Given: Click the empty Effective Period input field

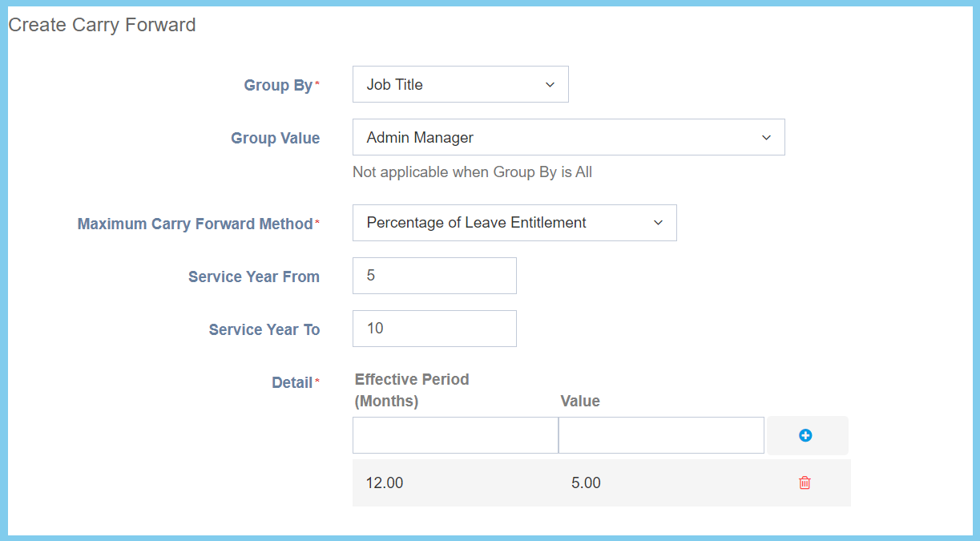Looking at the screenshot, I should pos(455,435).
